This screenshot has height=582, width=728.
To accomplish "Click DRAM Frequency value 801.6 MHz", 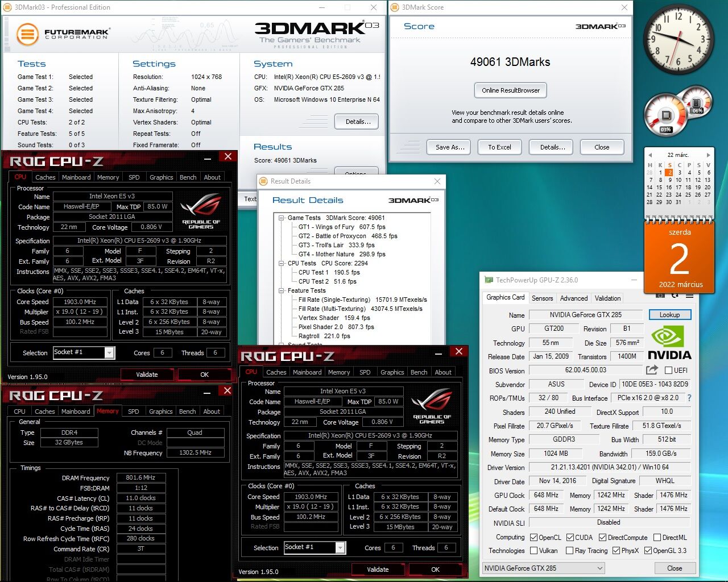I will [141, 478].
